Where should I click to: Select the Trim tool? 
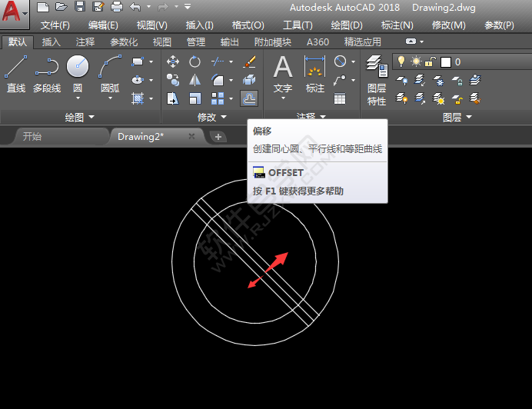pos(218,62)
